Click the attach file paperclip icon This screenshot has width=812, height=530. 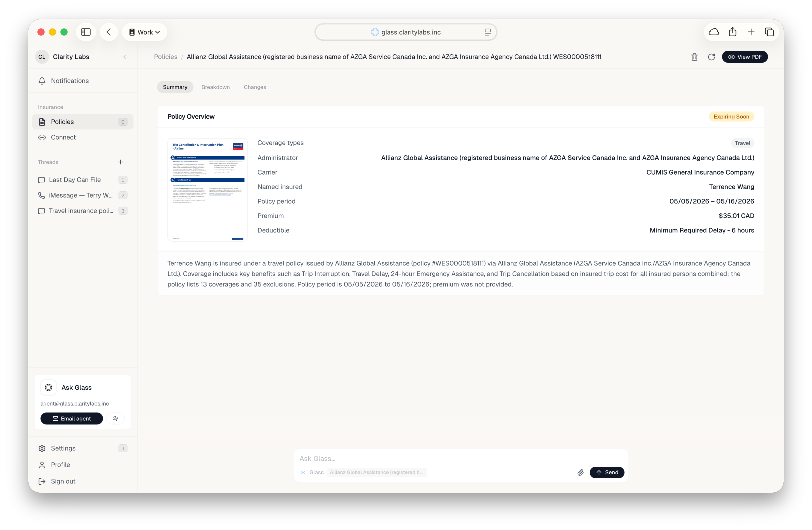[x=580, y=472]
